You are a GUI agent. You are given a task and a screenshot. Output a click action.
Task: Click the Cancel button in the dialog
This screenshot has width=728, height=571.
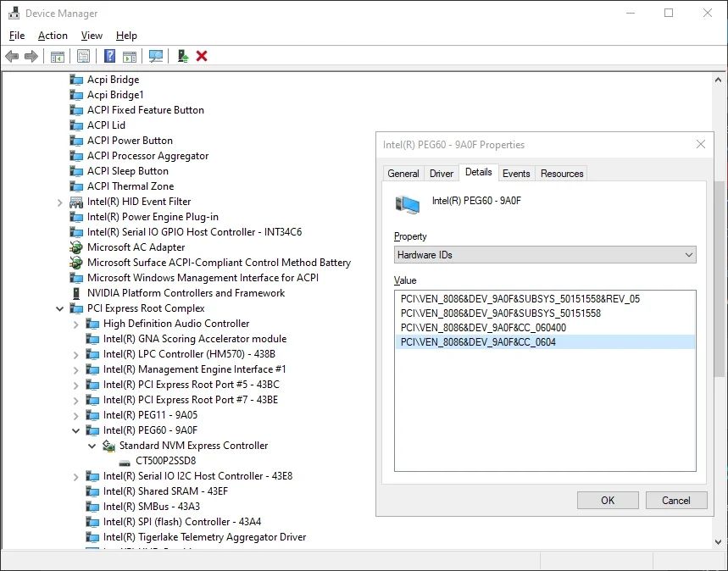(x=675, y=500)
